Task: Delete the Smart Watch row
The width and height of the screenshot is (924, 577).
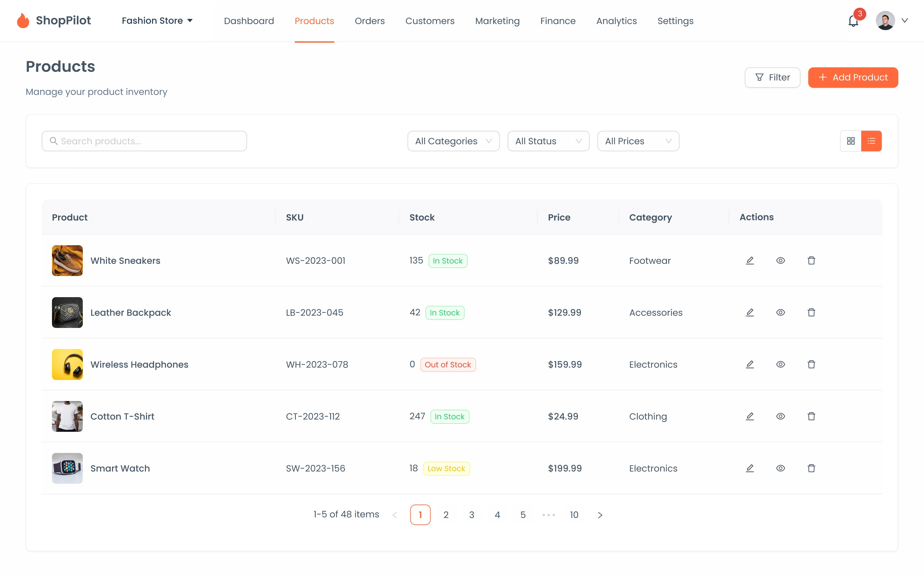Action: coord(811,468)
